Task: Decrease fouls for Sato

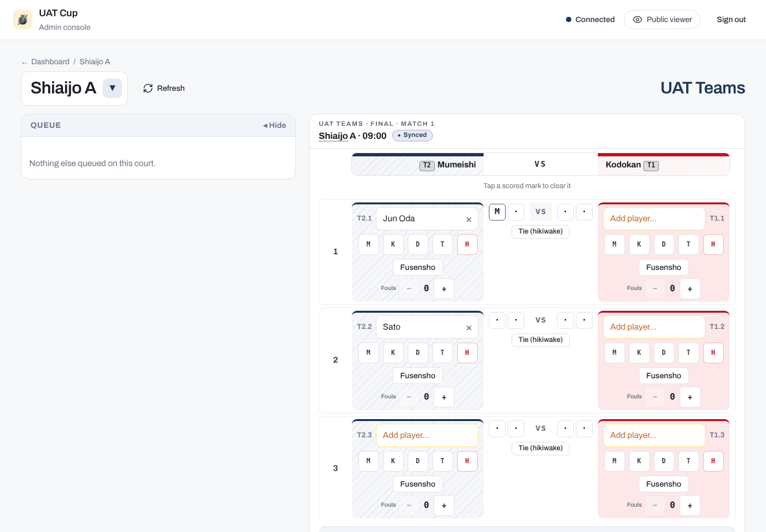Action: point(409,397)
